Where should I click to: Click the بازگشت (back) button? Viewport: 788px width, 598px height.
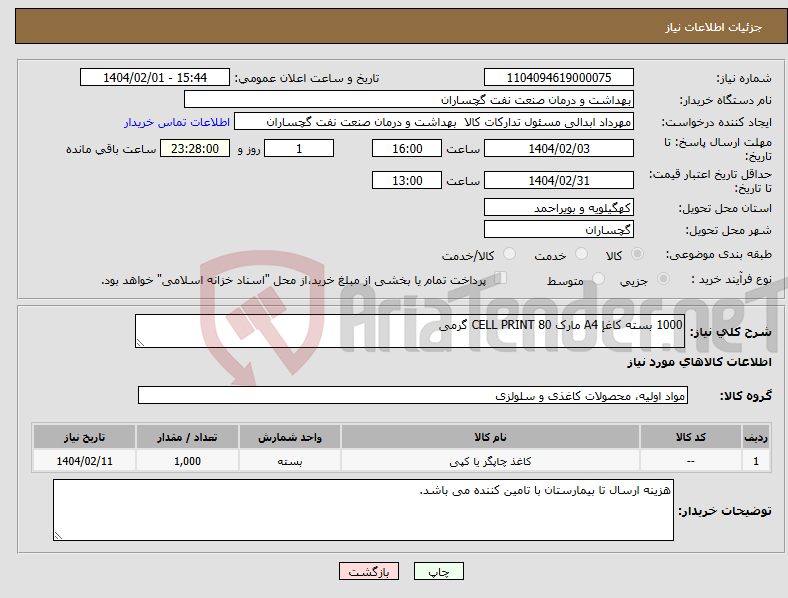tap(369, 571)
